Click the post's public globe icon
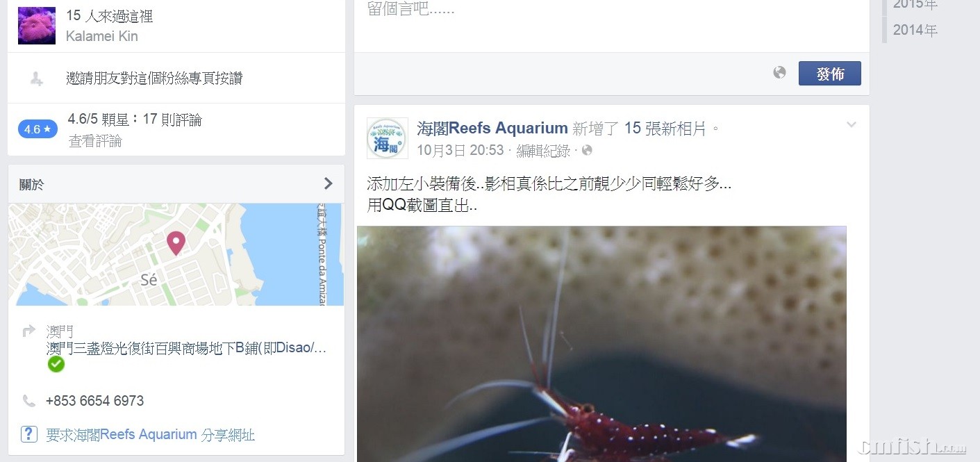Image resolution: width=980 pixels, height=462 pixels. (x=587, y=151)
